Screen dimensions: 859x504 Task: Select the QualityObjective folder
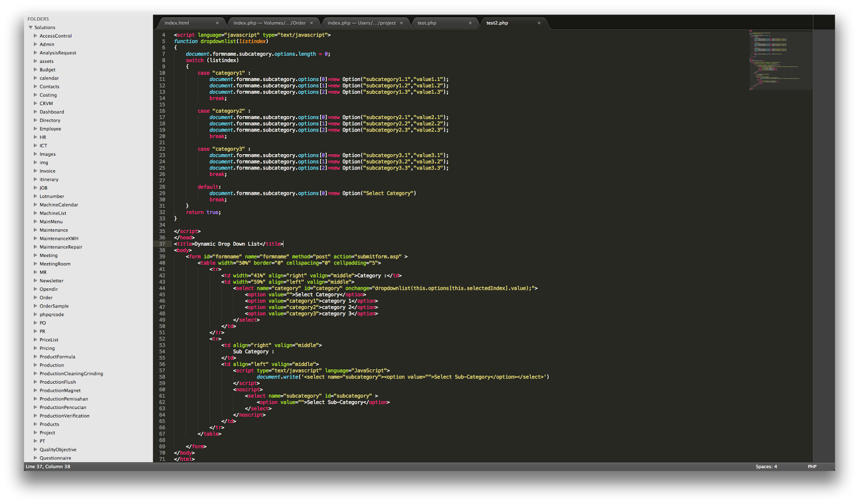58,450
